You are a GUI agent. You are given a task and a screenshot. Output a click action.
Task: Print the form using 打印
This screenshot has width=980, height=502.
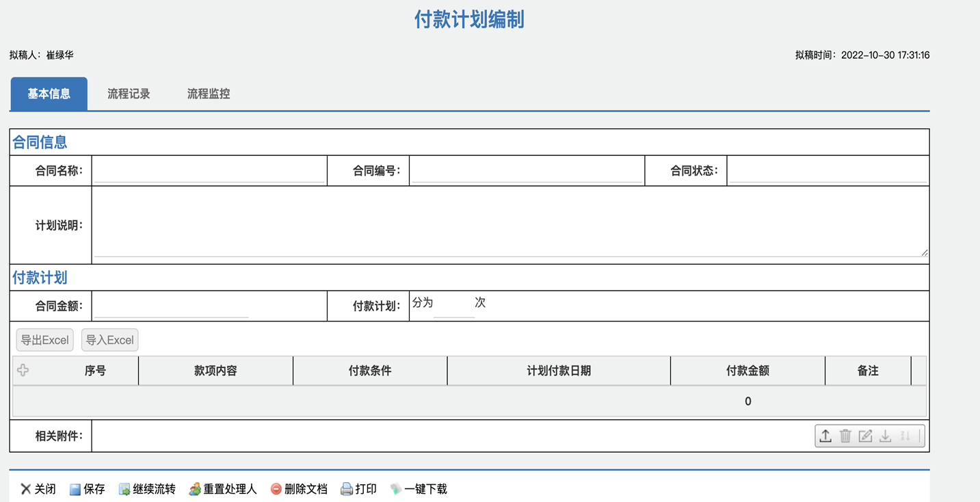tap(358, 489)
